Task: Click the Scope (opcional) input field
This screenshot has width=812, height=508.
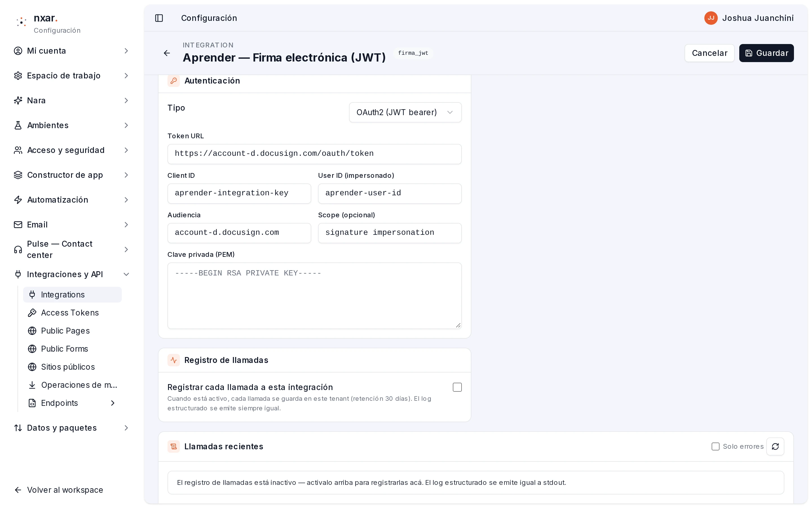Action: (x=390, y=233)
